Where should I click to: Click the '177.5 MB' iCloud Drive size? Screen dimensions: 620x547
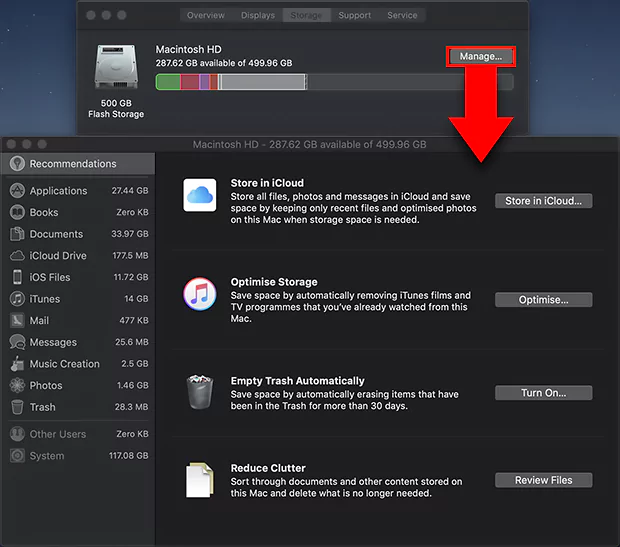click(130, 256)
